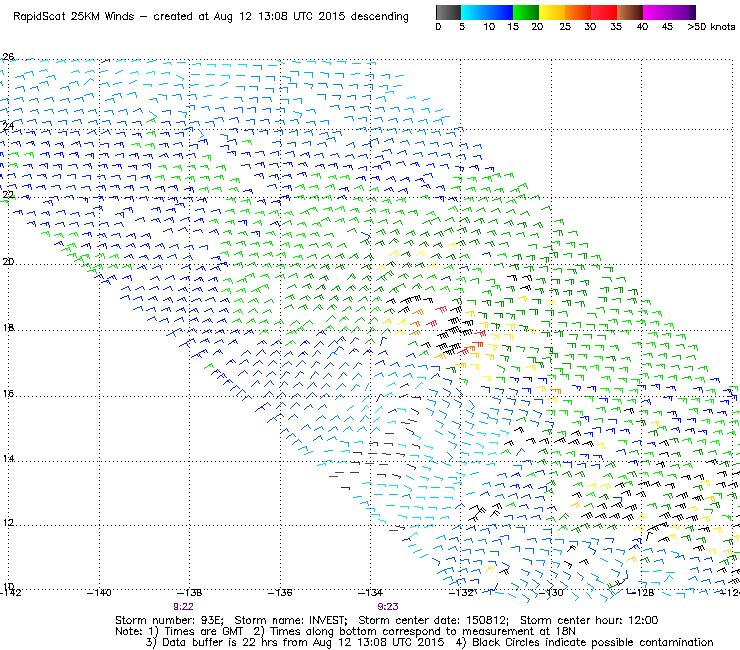Click the orange 25-30 knots color segment
740x650 pixels.
tap(578, 12)
